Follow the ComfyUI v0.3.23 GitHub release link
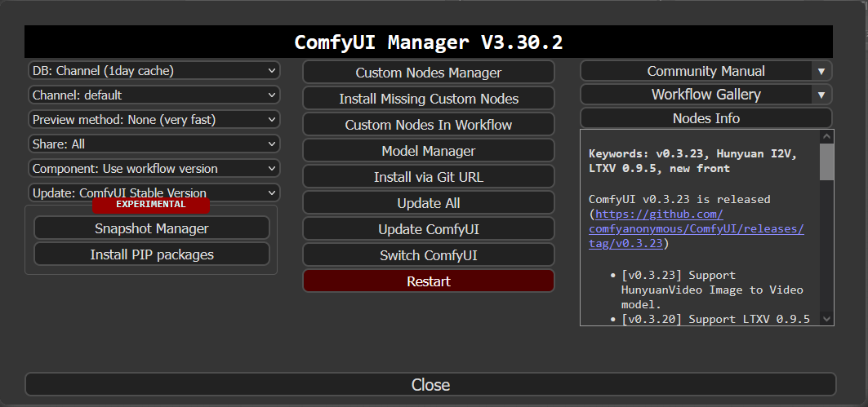This screenshot has height=407, width=868. tap(697, 229)
